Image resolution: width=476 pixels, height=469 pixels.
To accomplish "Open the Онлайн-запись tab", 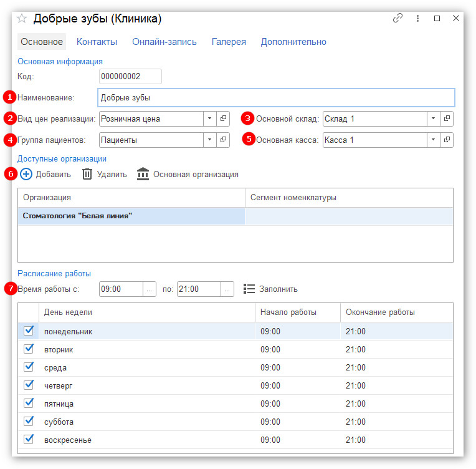I will [x=164, y=42].
